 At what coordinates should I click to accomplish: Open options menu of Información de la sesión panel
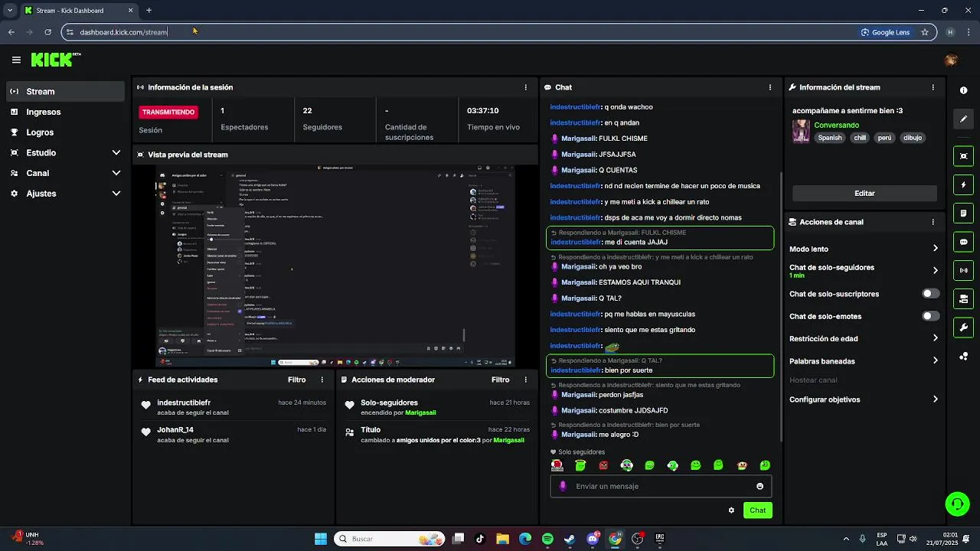[525, 87]
